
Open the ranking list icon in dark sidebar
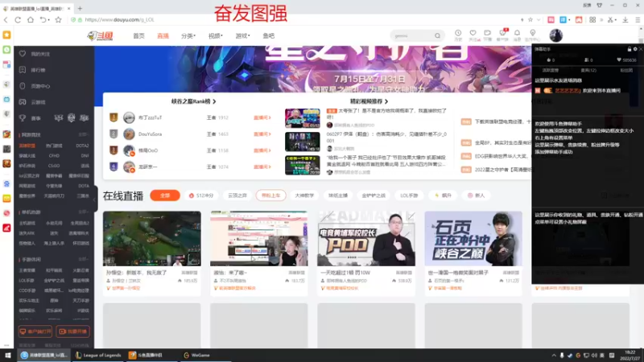23,70
